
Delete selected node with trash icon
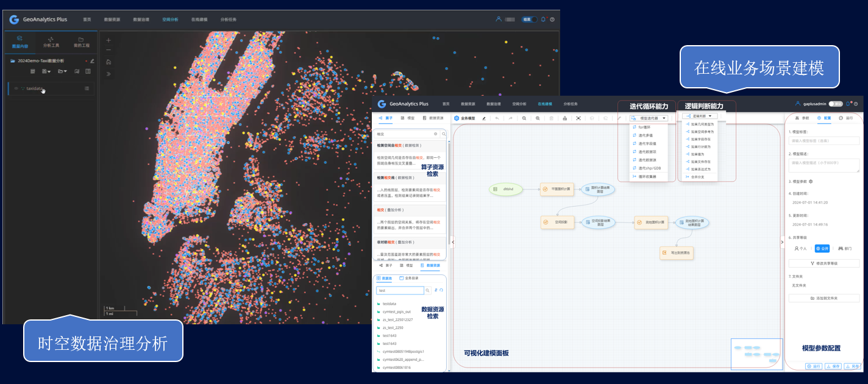[551, 118]
